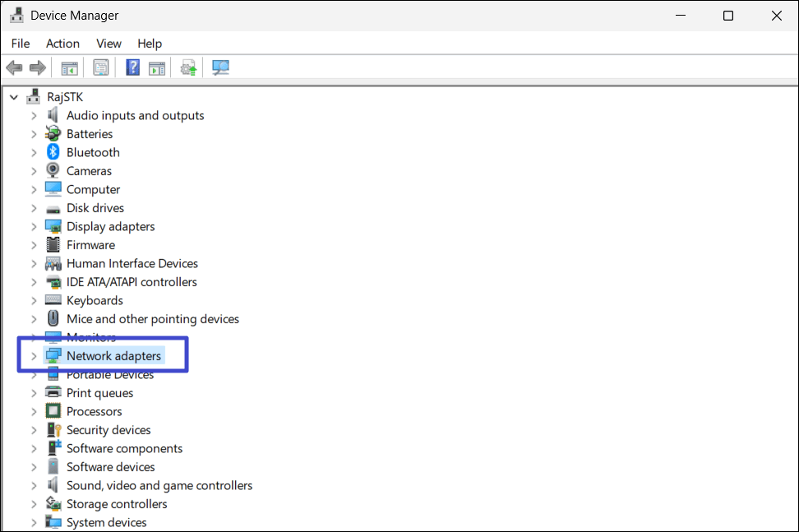Select the Monitors tree item
The height and width of the screenshot is (532, 799).
click(90, 337)
